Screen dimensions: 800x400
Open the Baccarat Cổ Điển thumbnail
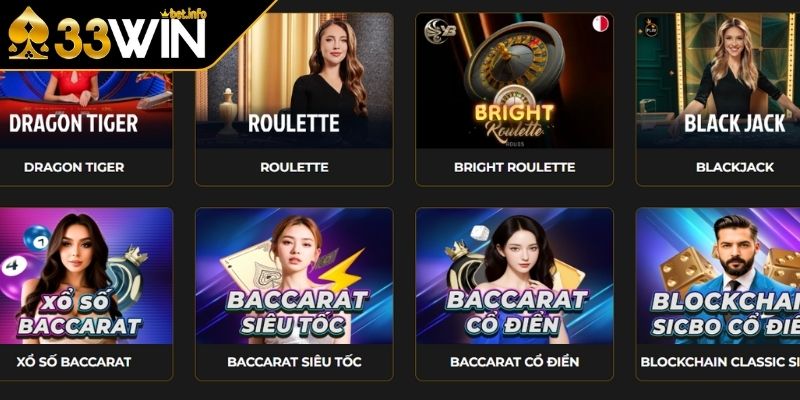pyautogui.click(x=514, y=276)
